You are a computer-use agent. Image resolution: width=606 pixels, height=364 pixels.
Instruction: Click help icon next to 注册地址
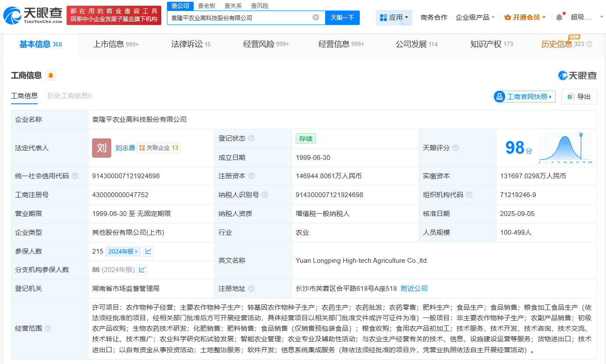[x=251, y=289]
